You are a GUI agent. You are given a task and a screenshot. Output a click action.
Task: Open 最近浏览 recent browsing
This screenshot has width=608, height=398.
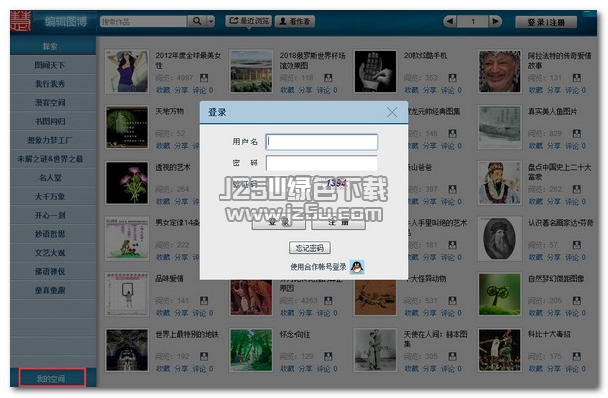click(x=249, y=21)
